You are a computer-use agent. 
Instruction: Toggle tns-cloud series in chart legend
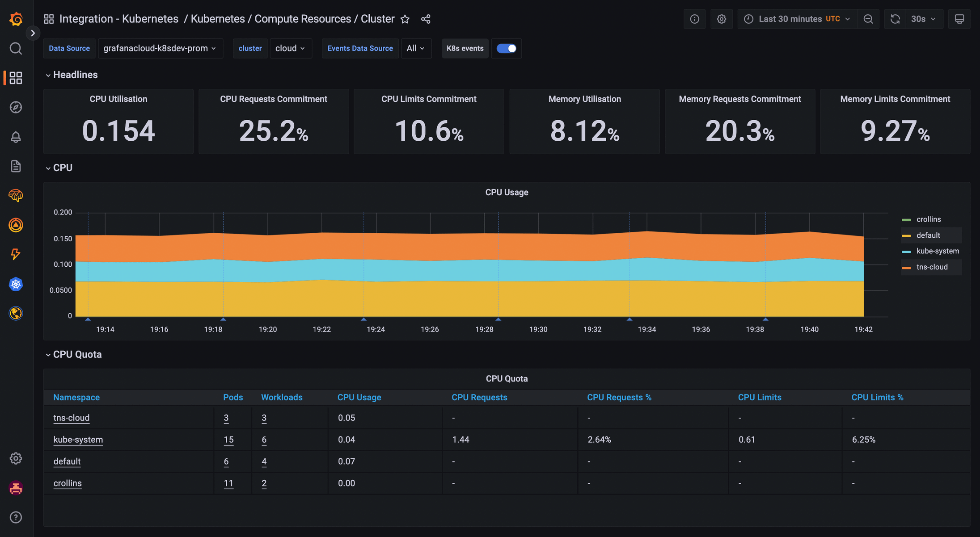coord(932,267)
